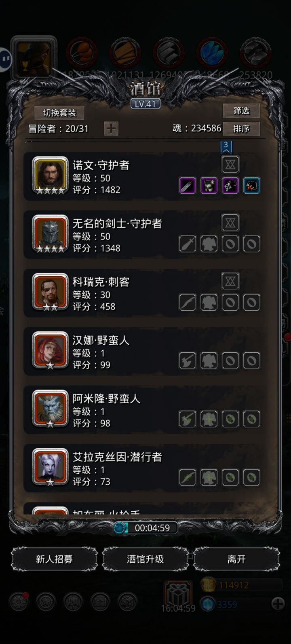This screenshot has width=291, height=644.
Task: Tap the green armor slot of 阿米隆·野蛮人
Action: point(209,419)
